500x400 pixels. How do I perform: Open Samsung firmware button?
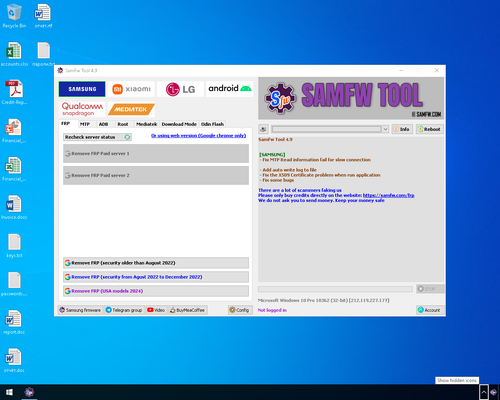click(x=80, y=310)
